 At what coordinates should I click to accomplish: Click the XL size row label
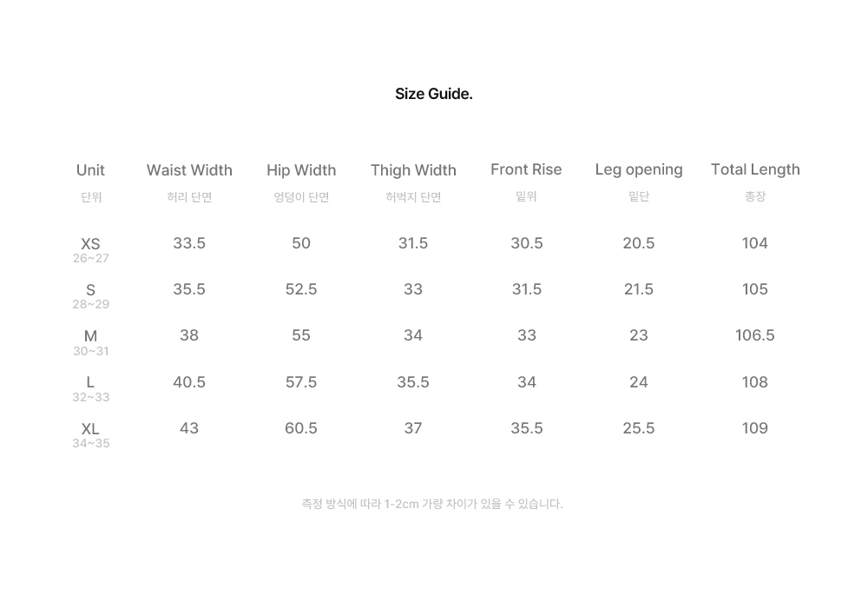[91, 429]
